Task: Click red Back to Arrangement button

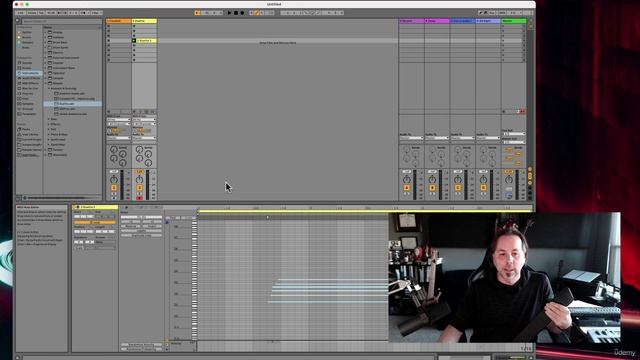Action: (522, 111)
